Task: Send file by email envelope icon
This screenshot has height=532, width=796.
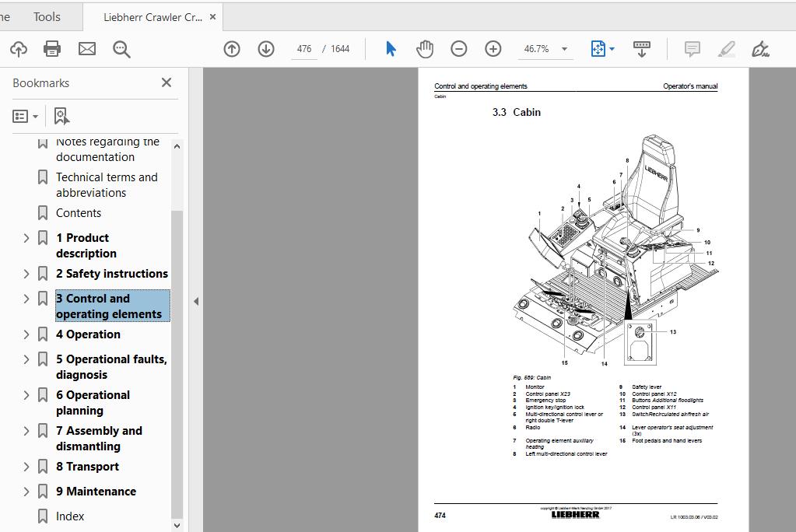Action: click(87, 49)
